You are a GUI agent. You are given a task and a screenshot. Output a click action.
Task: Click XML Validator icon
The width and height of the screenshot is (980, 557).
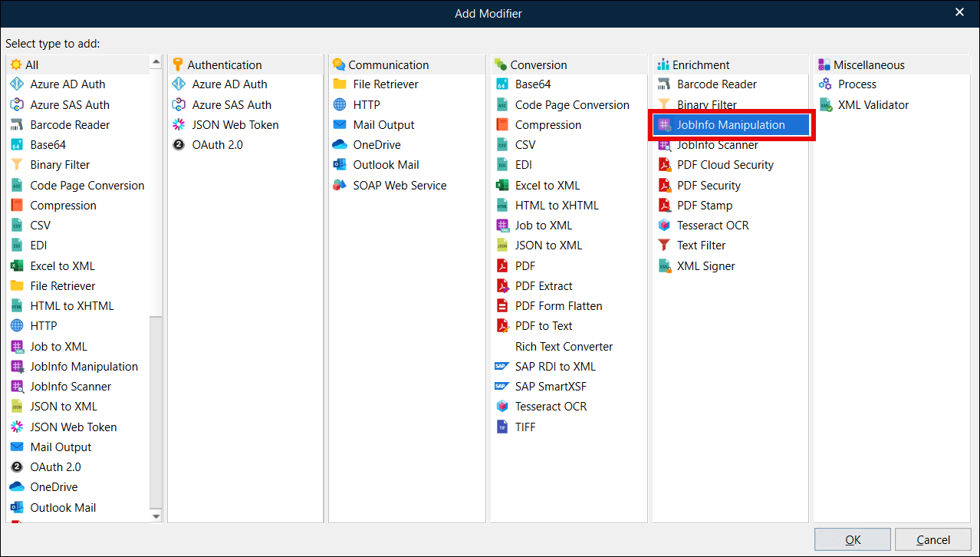click(825, 105)
